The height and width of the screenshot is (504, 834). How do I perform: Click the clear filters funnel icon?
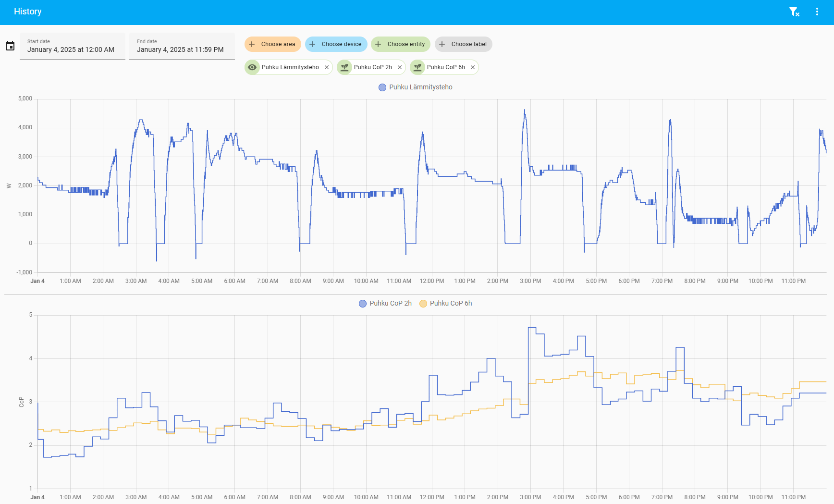(x=794, y=12)
